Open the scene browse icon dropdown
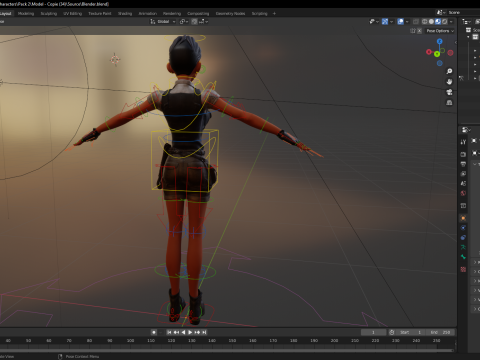This screenshot has height=360, width=480. tap(441, 12)
